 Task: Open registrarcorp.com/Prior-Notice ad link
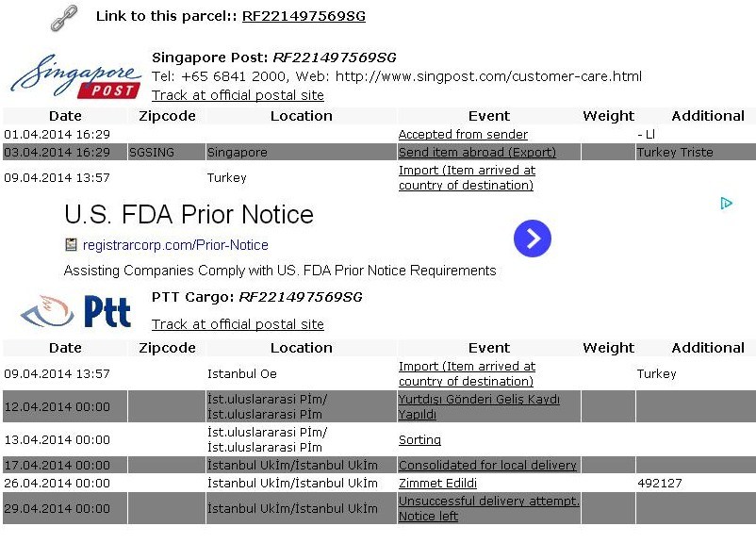click(x=175, y=245)
